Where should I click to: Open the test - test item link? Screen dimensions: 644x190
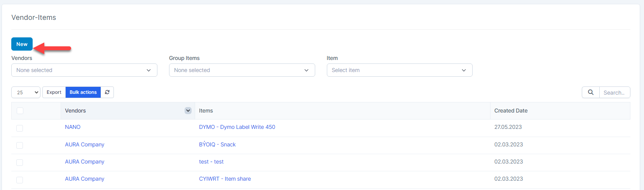click(211, 162)
